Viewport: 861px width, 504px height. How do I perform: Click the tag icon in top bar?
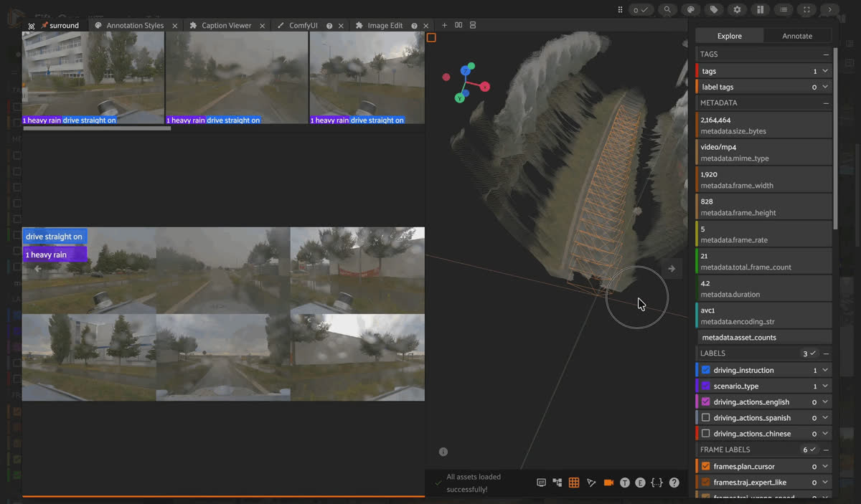pos(713,10)
